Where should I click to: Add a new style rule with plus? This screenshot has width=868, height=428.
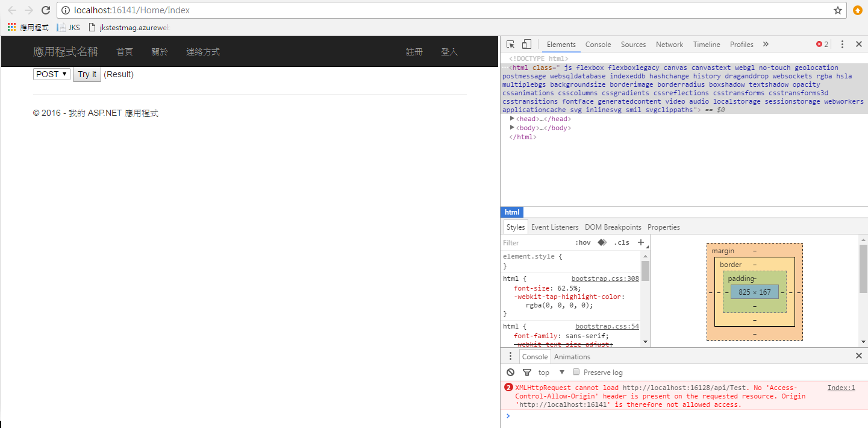(x=641, y=242)
